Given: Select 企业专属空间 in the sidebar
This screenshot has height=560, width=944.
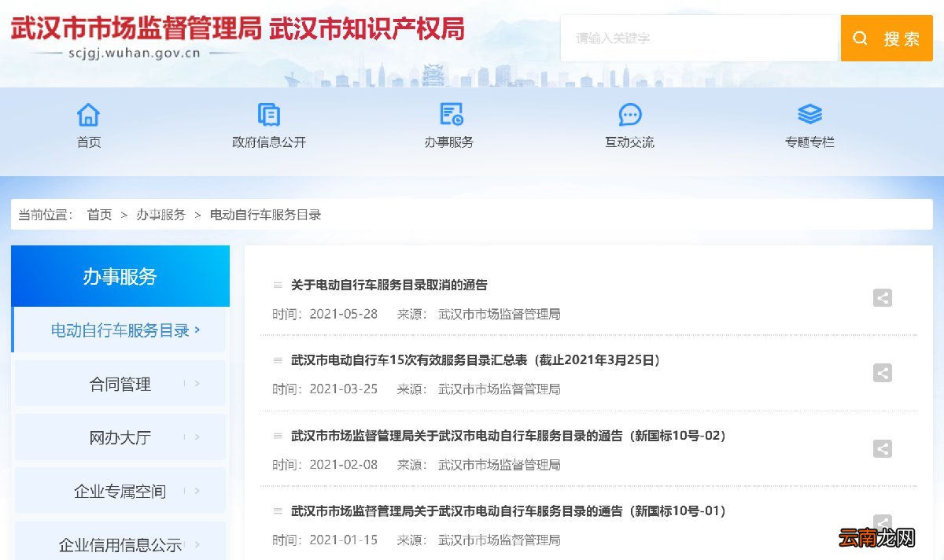Looking at the screenshot, I should (120, 491).
